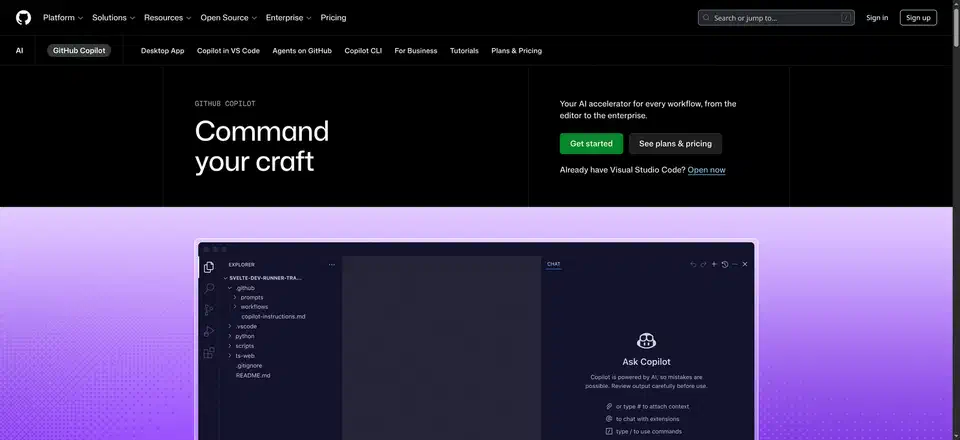
Task: Open the Pricing nav item
Action: (x=333, y=18)
